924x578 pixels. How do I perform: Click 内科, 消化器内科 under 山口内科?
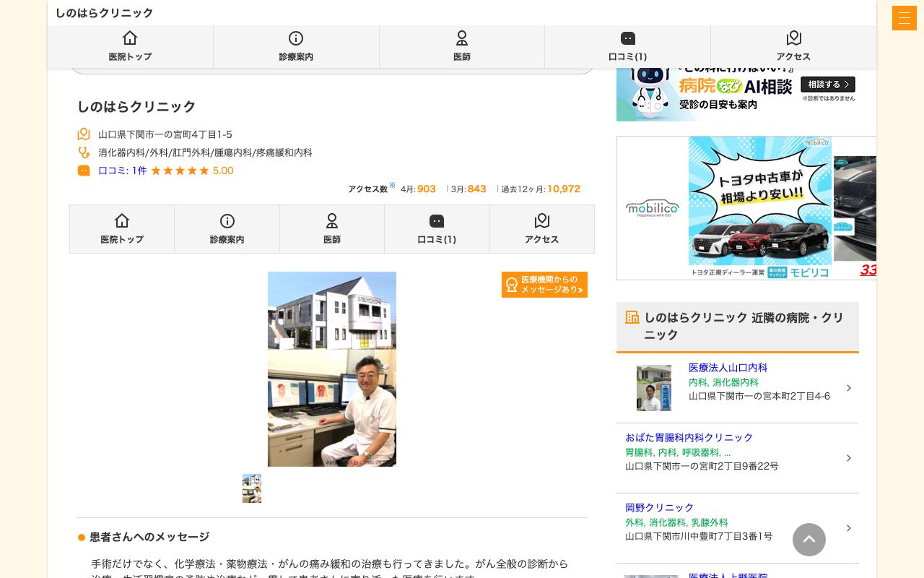click(723, 382)
